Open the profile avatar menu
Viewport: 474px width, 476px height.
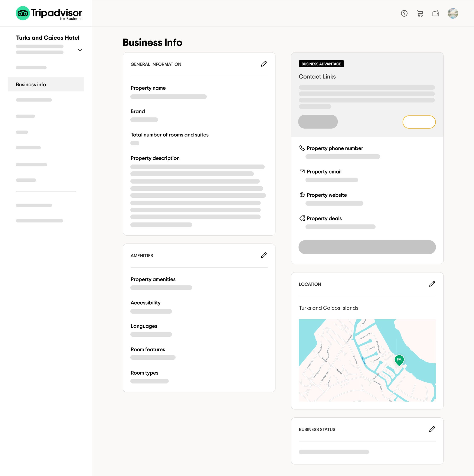[x=453, y=13]
